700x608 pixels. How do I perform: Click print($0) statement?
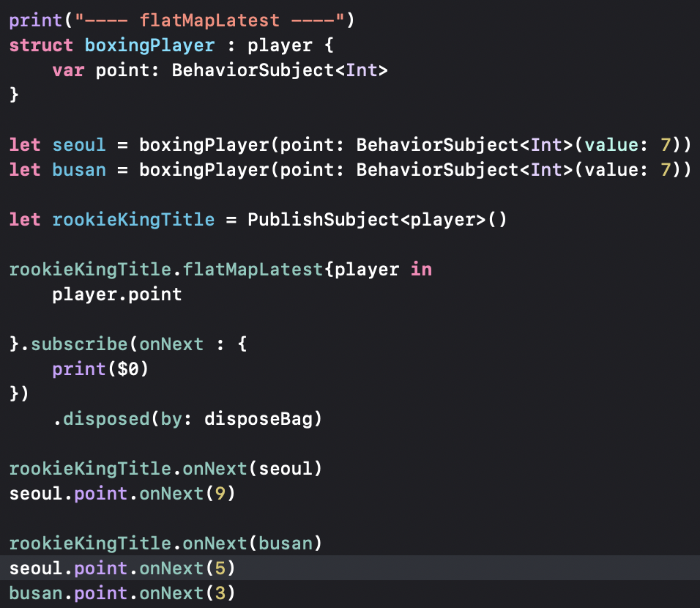point(100,369)
